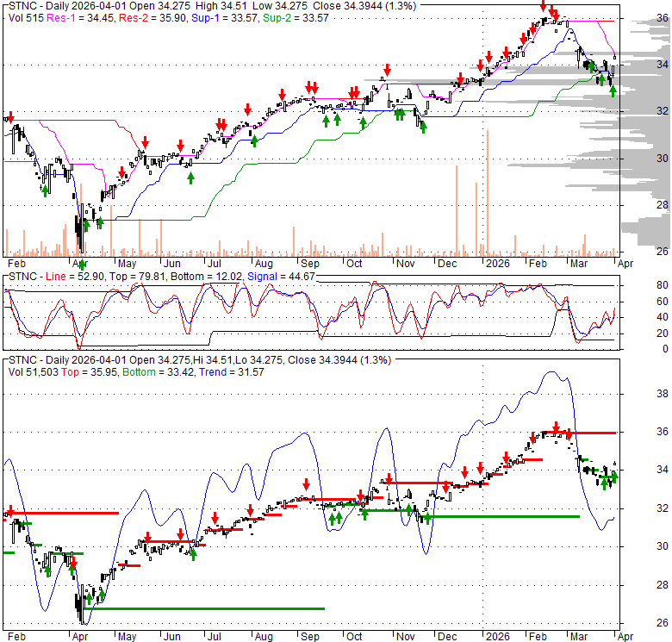Image resolution: width=672 pixels, height=642 pixels.
Task: Click the red arrow at the far left edge of the top chart
Action: 9,117
